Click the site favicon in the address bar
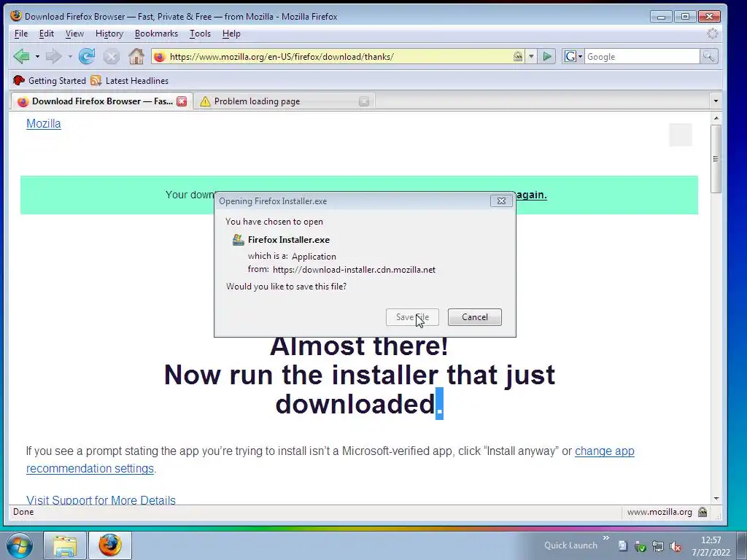 tap(160, 57)
